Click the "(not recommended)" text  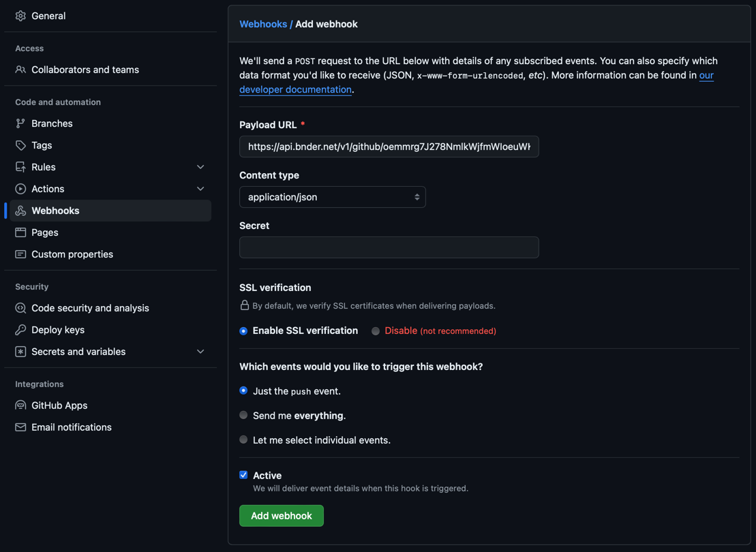click(458, 331)
